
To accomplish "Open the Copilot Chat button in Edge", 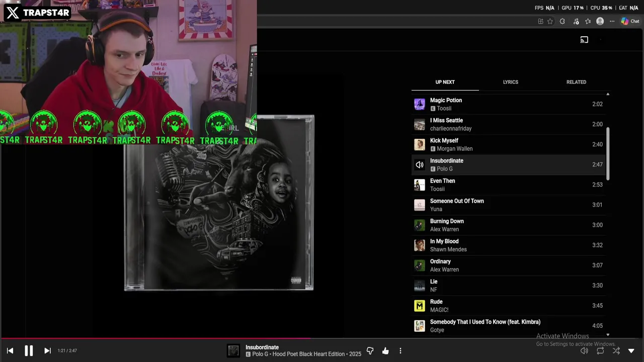I will (x=630, y=21).
